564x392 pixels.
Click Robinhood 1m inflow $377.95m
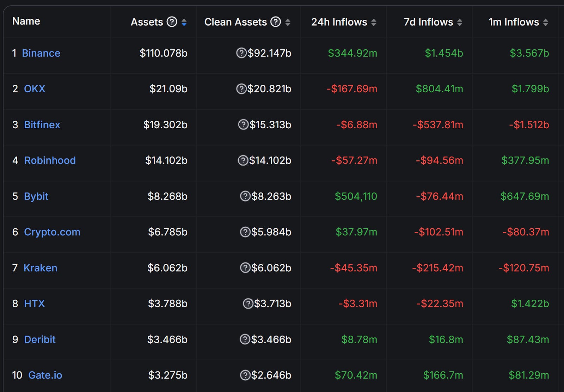[525, 160]
